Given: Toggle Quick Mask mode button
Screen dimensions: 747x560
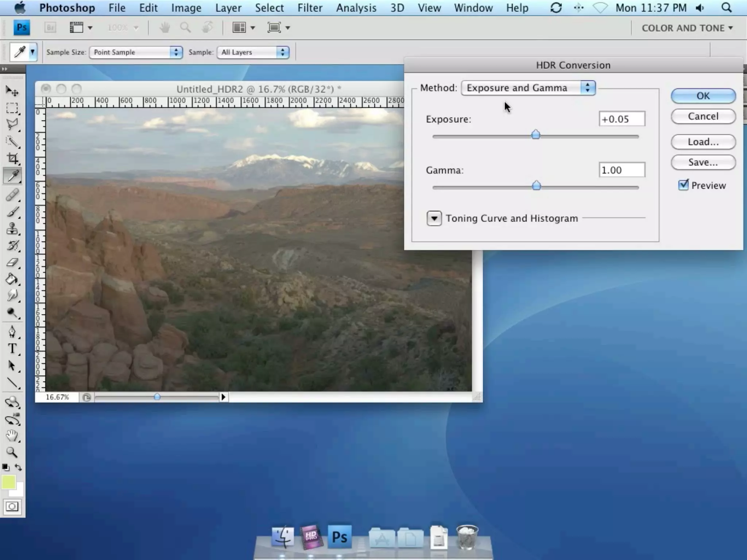Looking at the screenshot, I should coord(12,506).
